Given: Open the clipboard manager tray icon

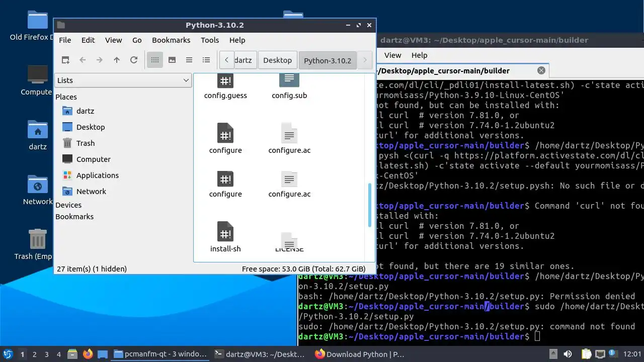Looking at the screenshot, I should 587,354.
